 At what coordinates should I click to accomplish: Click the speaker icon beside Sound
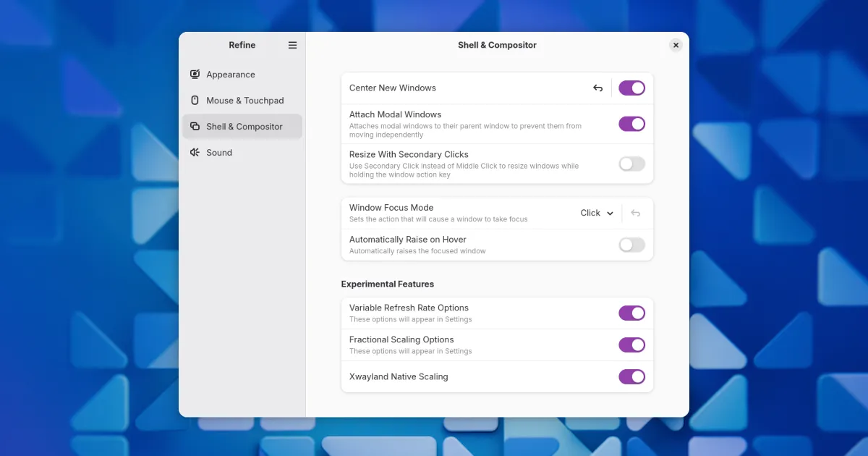(195, 153)
